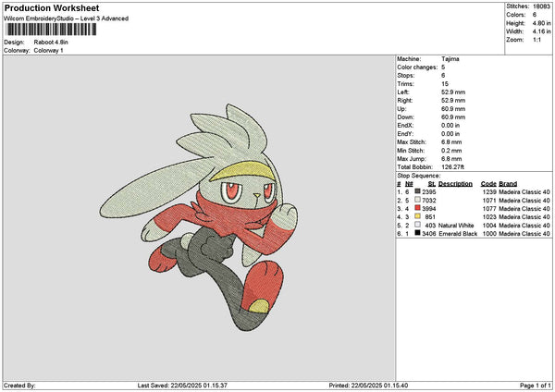Click the Raboot embroidery design preview
Viewport: 555px width, 392px height.
(x=199, y=217)
